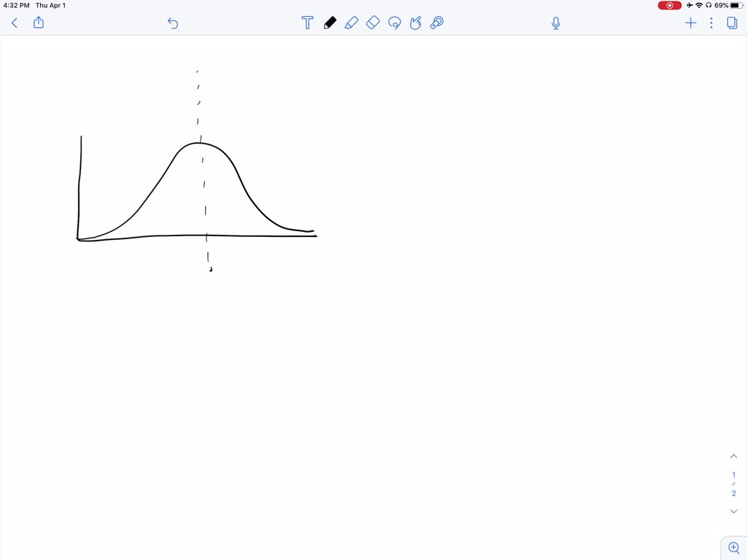The width and height of the screenshot is (747, 560).
Task: Select page 1 in the navigator
Action: point(734,475)
